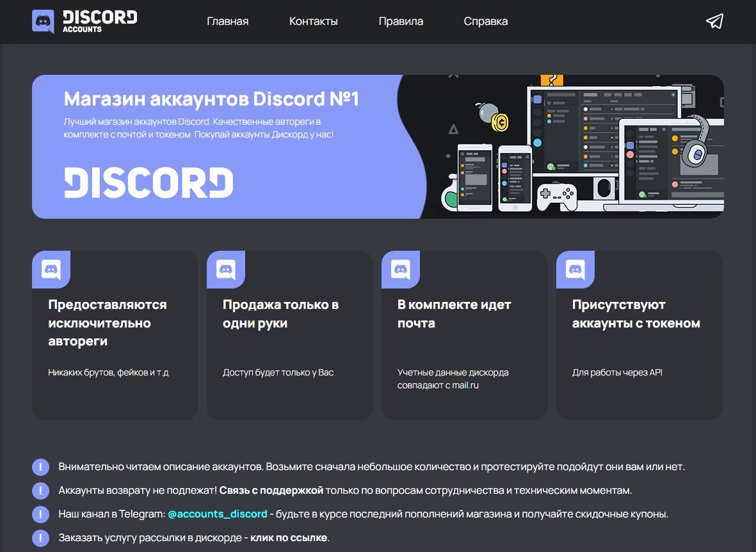Click the Discord icon on the 'одни руки' card
The height and width of the screenshot is (552, 756).
click(x=225, y=269)
